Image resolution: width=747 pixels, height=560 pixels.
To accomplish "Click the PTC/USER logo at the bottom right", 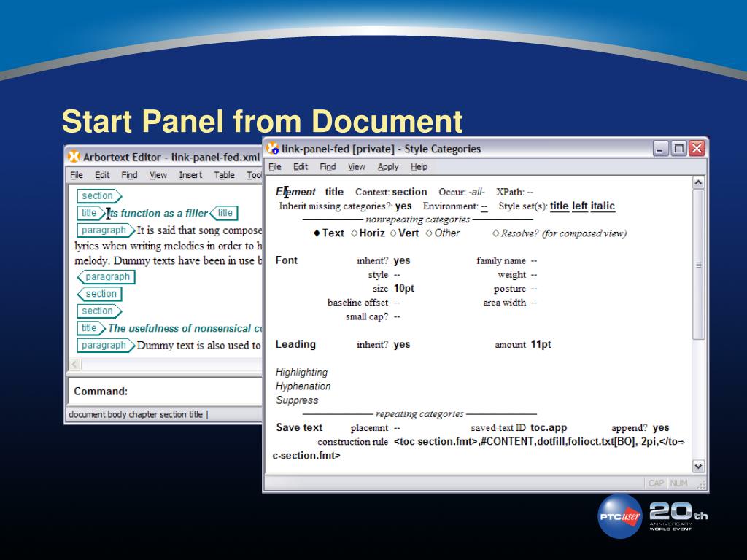I will coord(620,516).
